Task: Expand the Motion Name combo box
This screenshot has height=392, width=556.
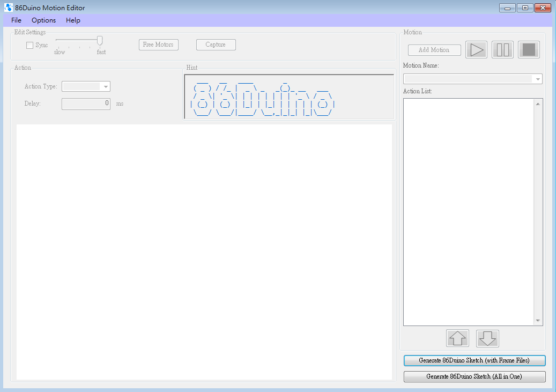Action: point(473,79)
